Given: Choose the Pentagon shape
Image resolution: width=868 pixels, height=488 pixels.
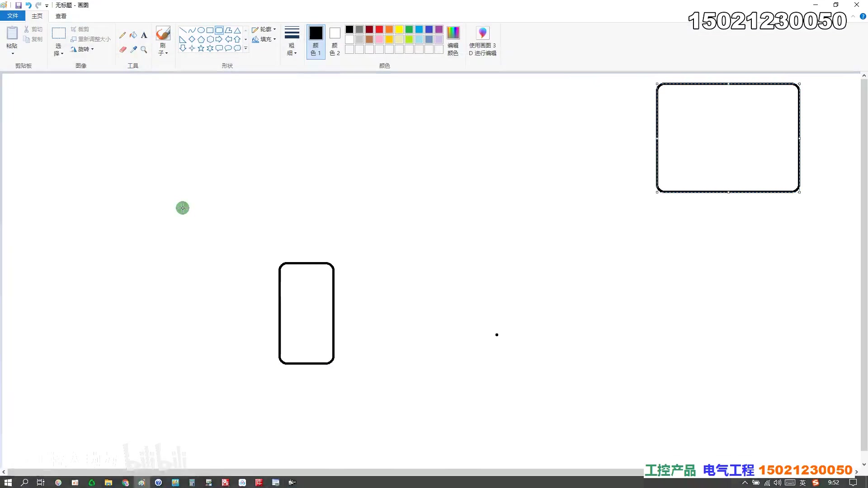Looking at the screenshot, I should click(x=201, y=39).
